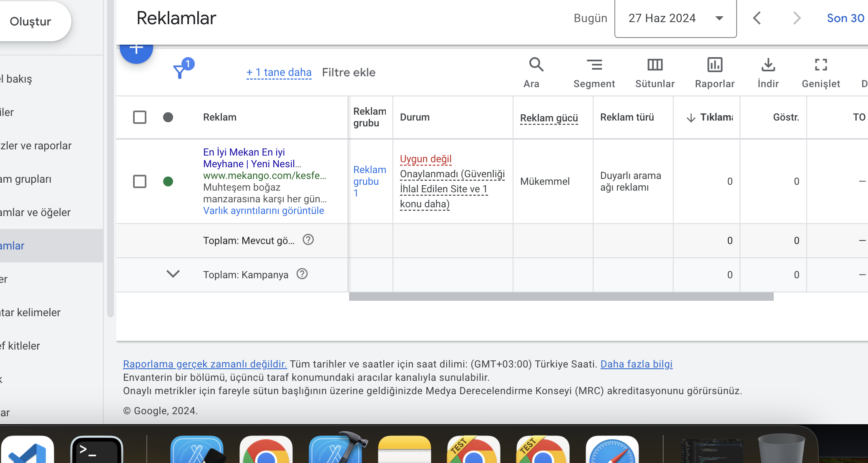Click the Duyarlı arama ağı reklamı cell

tap(631, 181)
